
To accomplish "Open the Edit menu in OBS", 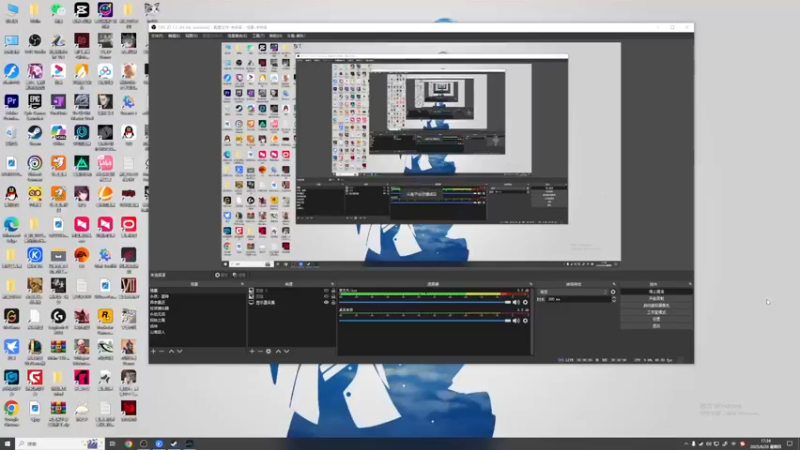I will (x=174, y=36).
